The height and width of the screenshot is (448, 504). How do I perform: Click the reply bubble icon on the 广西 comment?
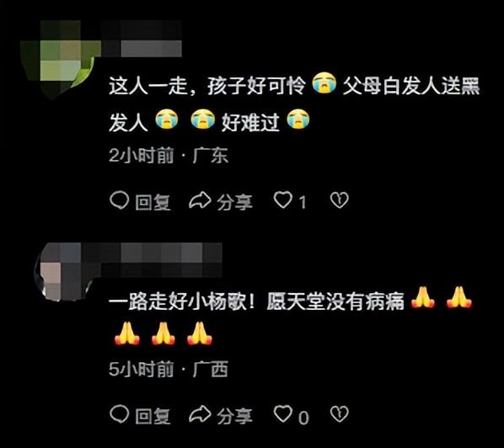tap(119, 414)
